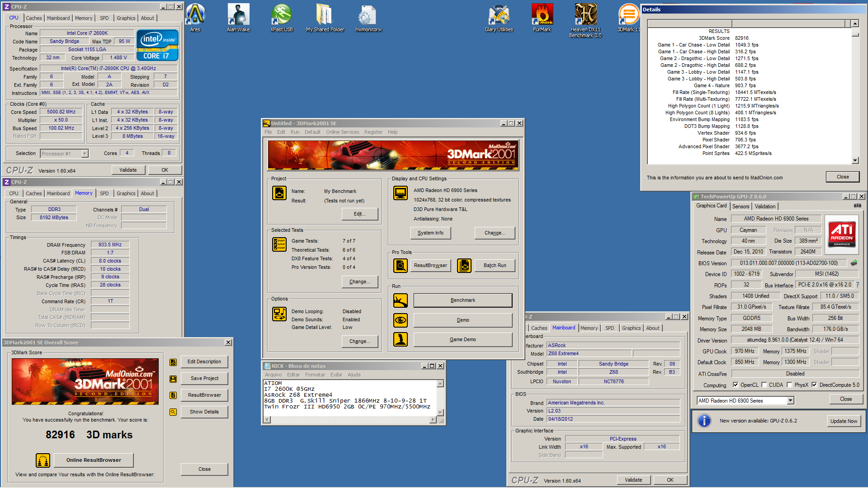Screen dimensions: 868x488
Task: Click the Online ResultBrowser button
Action: [94, 460]
